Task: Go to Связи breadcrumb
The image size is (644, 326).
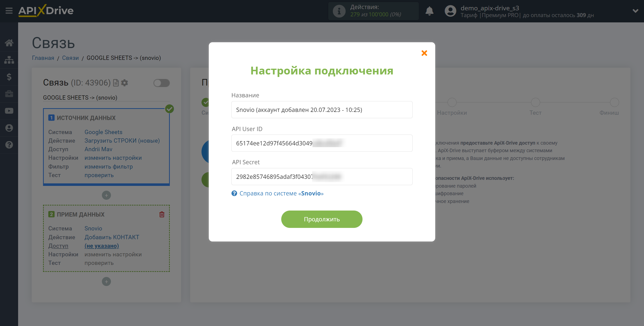Action: [70, 58]
